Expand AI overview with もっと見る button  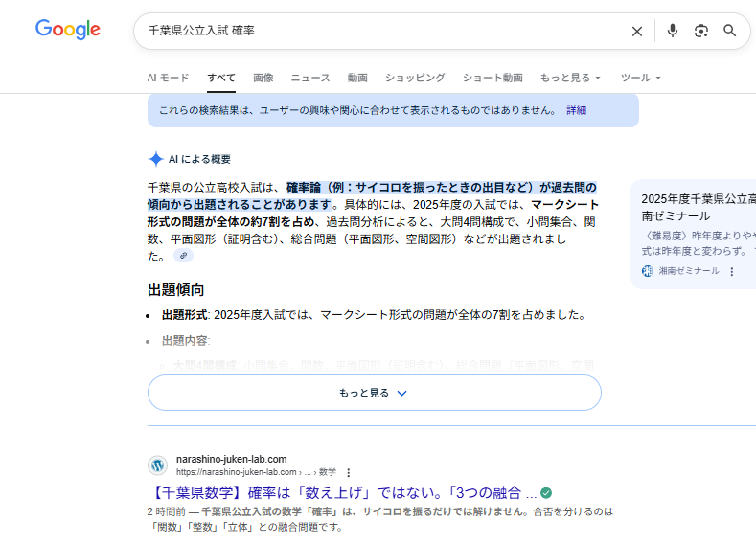click(x=374, y=393)
